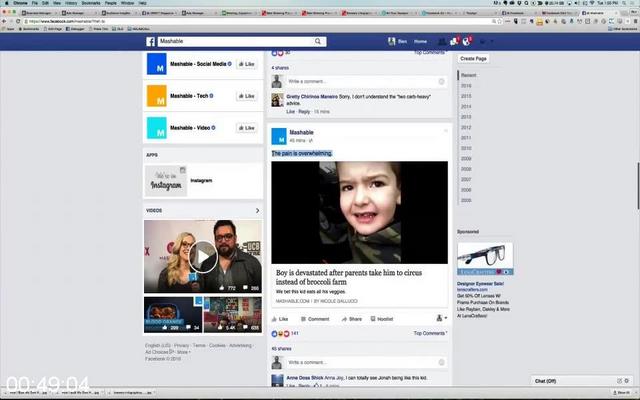
Task: Open lower Top Comments sort dropdown
Action: [430, 333]
